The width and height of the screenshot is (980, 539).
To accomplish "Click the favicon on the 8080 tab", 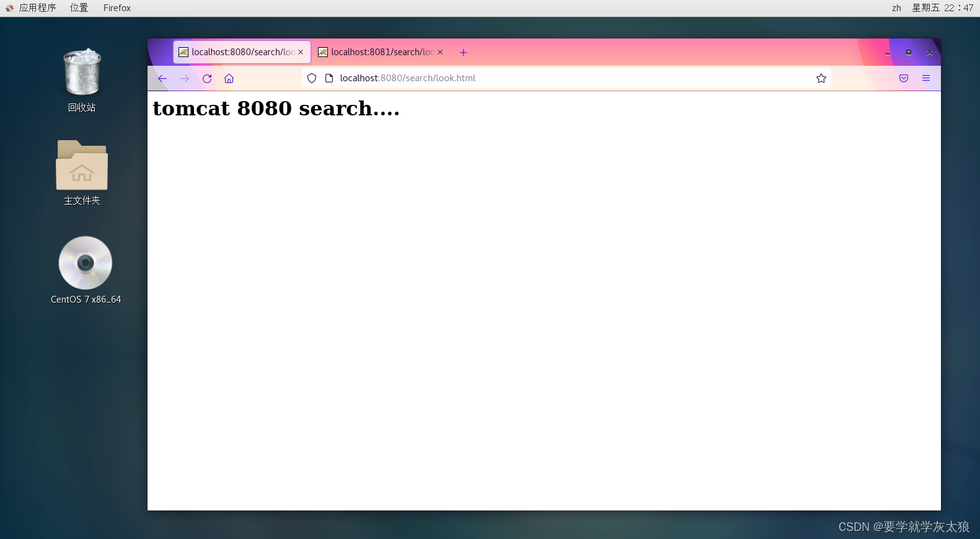I will tap(183, 52).
